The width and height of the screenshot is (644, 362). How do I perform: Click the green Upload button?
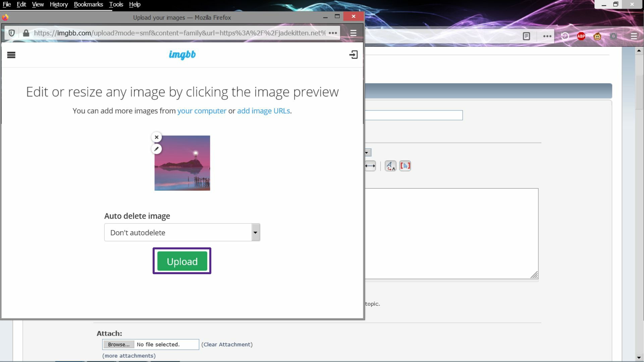click(x=182, y=261)
